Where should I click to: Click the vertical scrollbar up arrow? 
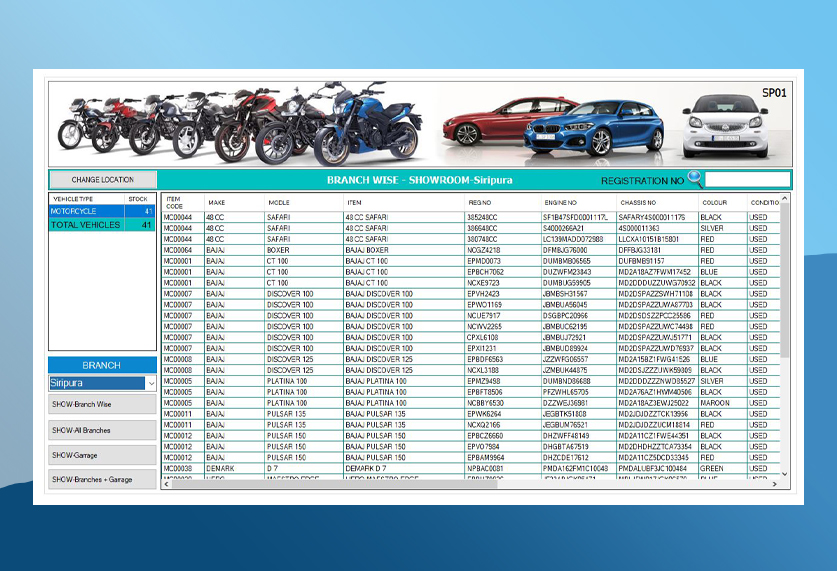click(784, 199)
